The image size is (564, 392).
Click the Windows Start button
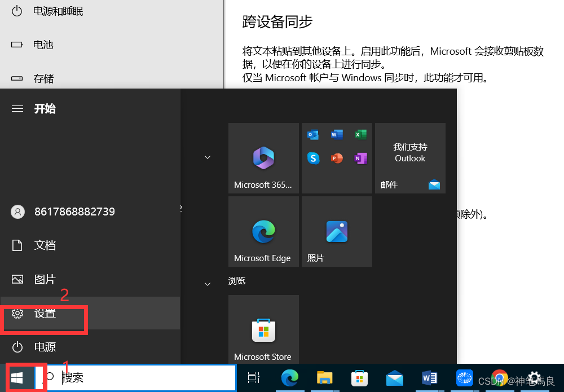point(17,377)
